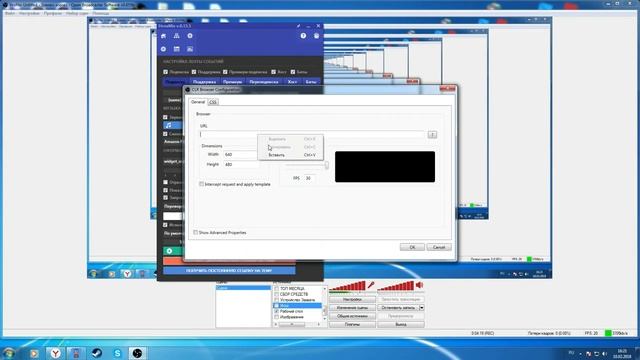
Task: Click the Yandex browser taskbar icon
Action: point(55,353)
